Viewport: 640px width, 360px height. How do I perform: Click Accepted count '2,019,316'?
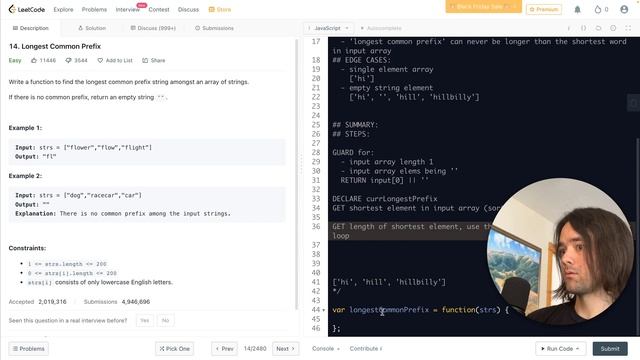coord(52,302)
